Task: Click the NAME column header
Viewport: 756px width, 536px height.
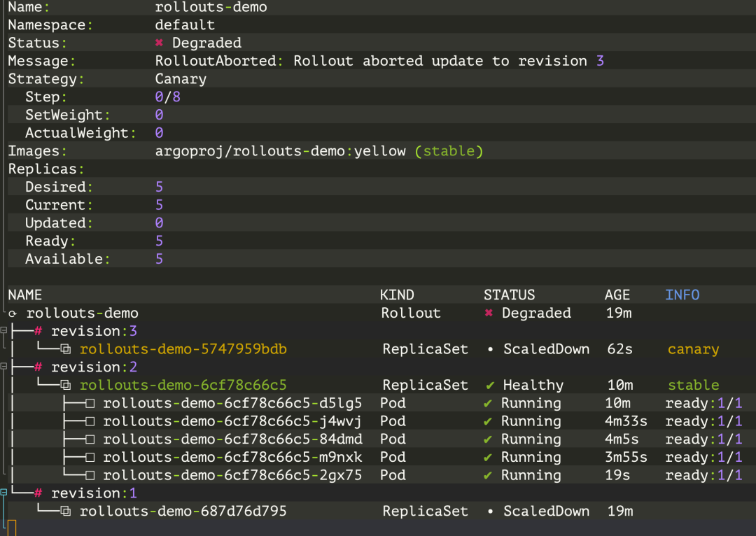Action: [25, 295]
